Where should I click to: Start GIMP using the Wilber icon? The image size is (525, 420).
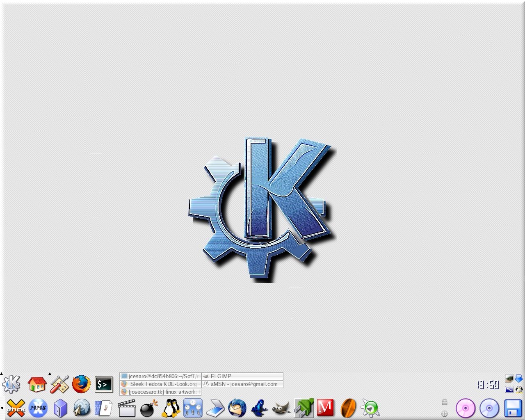[x=281, y=408]
